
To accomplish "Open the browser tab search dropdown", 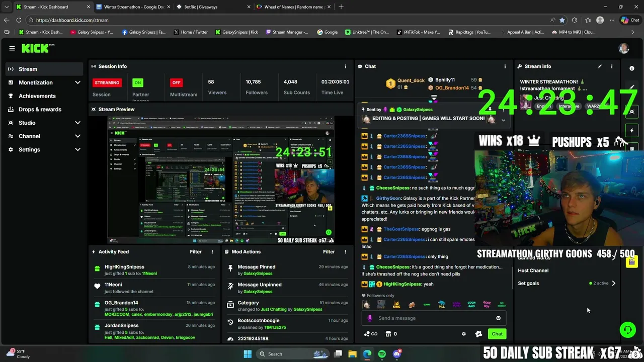I will [x=6, y=7].
